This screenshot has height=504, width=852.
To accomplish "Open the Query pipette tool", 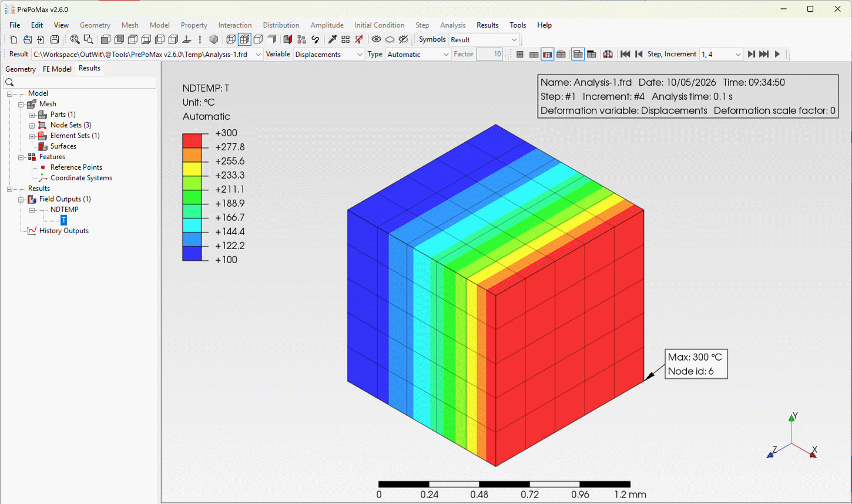I will (x=332, y=39).
